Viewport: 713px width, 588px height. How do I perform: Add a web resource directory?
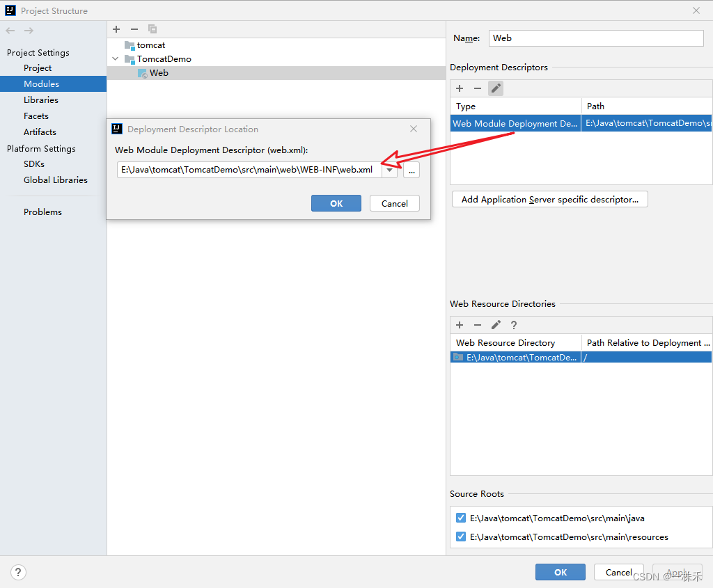[x=460, y=325]
